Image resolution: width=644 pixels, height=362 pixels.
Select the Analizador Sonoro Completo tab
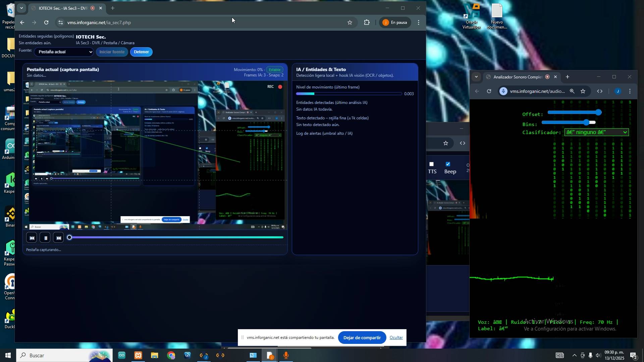(517, 77)
